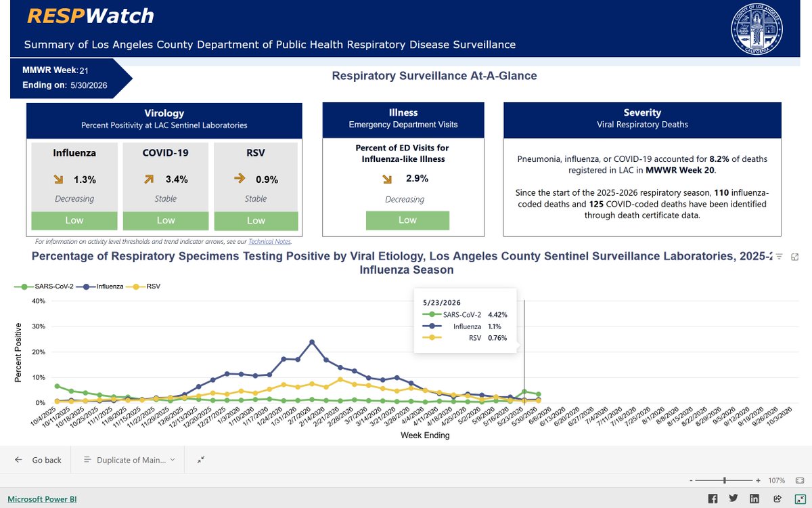Open the Technical Notes link
The image size is (812, 508).
point(270,241)
